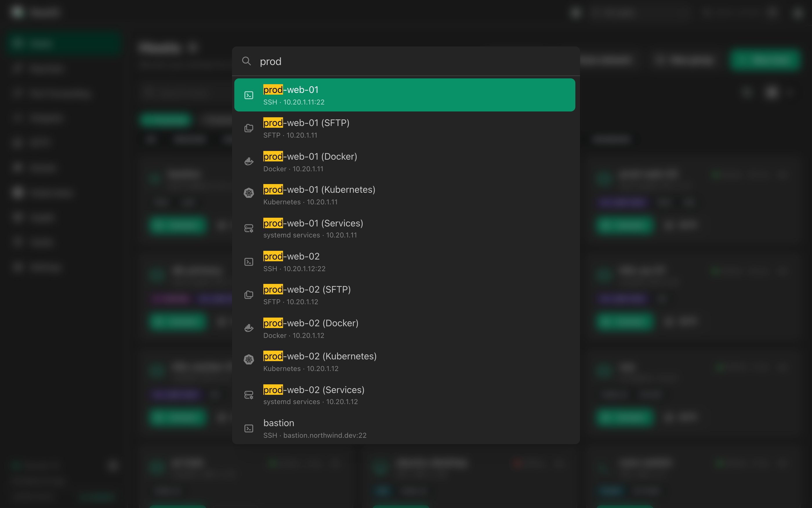Click 'Docker · 10.20.1.12' subtitle
Viewport: 812px width, 508px height.
pyautogui.click(x=293, y=336)
